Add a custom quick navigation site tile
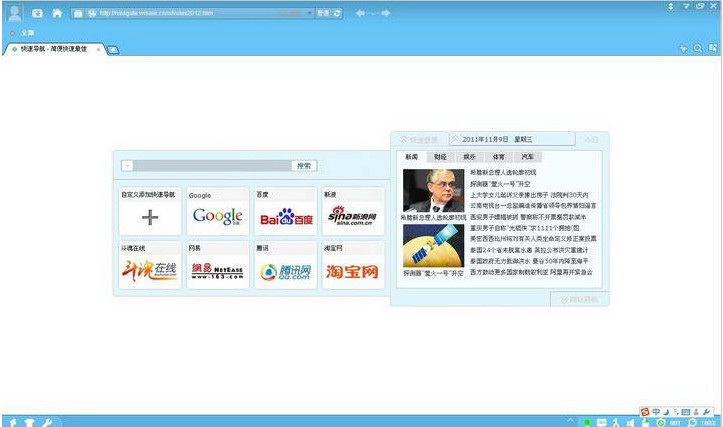 150,211
